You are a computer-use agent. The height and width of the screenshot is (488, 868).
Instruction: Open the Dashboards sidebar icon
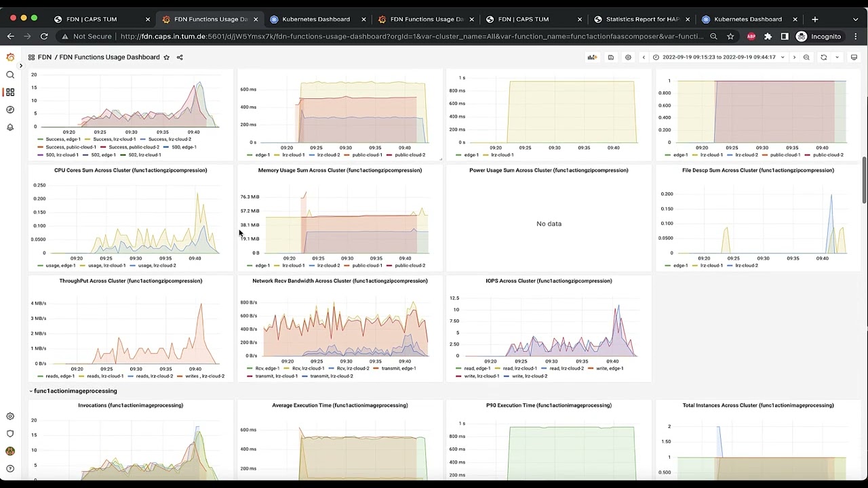10,92
